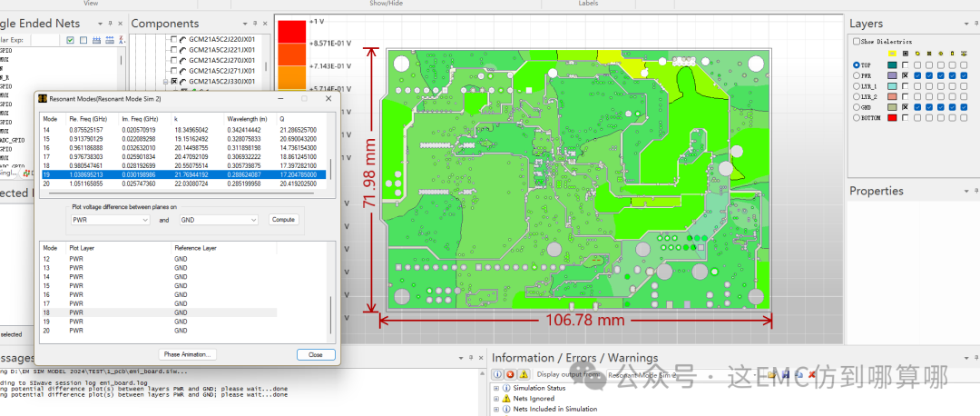980x416 pixels.
Task: Click the open-folder icon in Information toolbar
Action: pyautogui.click(x=772, y=375)
